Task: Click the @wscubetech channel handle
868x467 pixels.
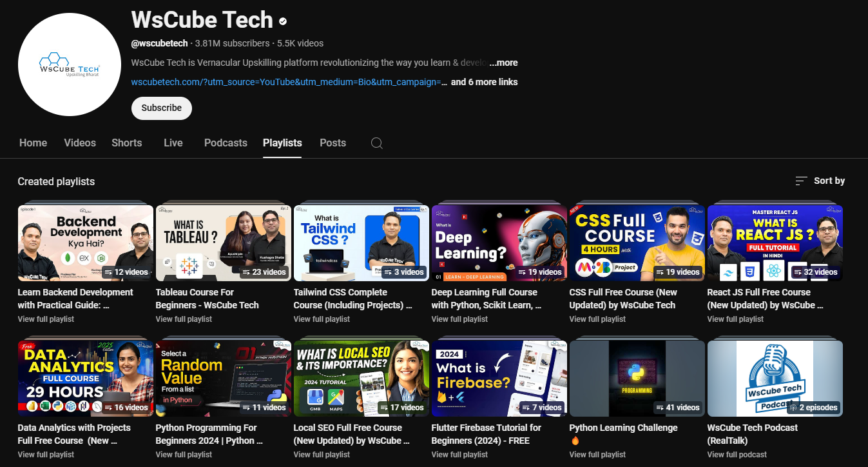Action: coord(160,43)
